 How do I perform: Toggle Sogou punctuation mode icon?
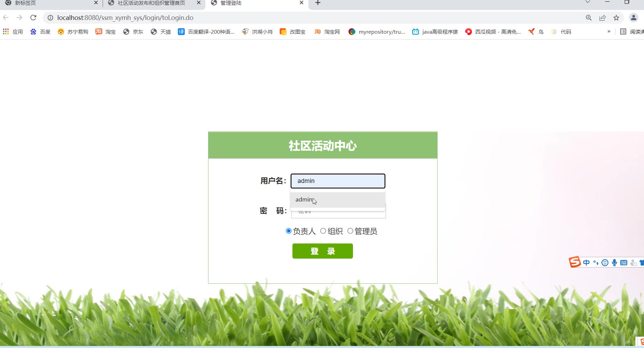click(x=596, y=263)
